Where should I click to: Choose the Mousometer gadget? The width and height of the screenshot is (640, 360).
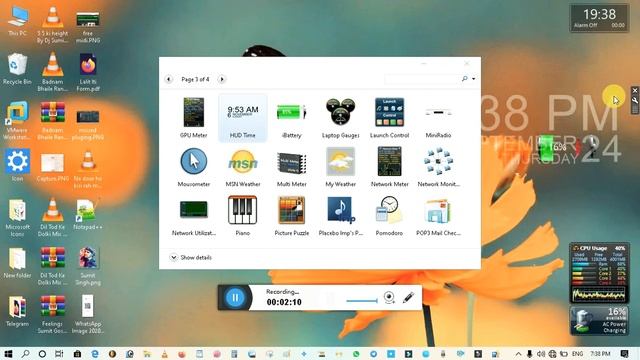click(193, 167)
